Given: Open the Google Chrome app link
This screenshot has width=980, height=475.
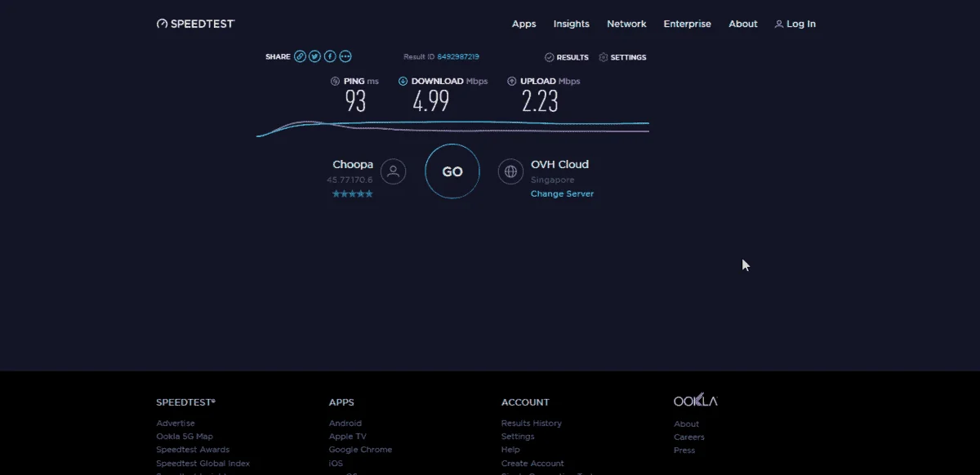Looking at the screenshot, I should point(360,450).
